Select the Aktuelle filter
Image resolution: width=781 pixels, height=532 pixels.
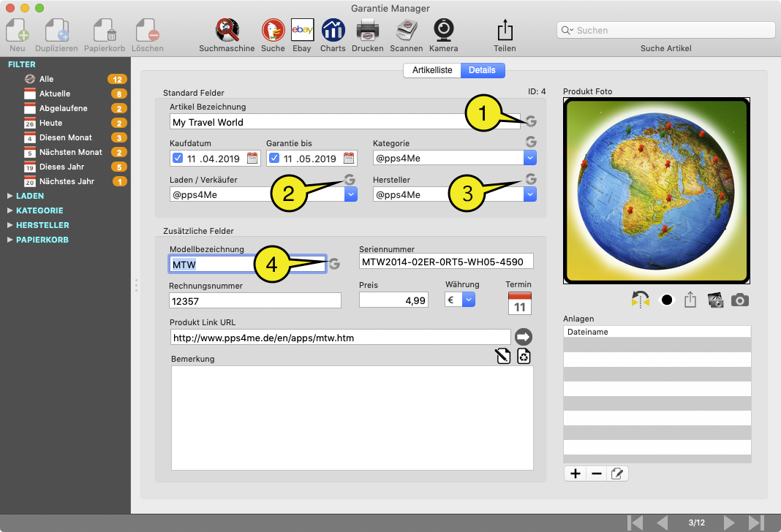tap(66, 94)
